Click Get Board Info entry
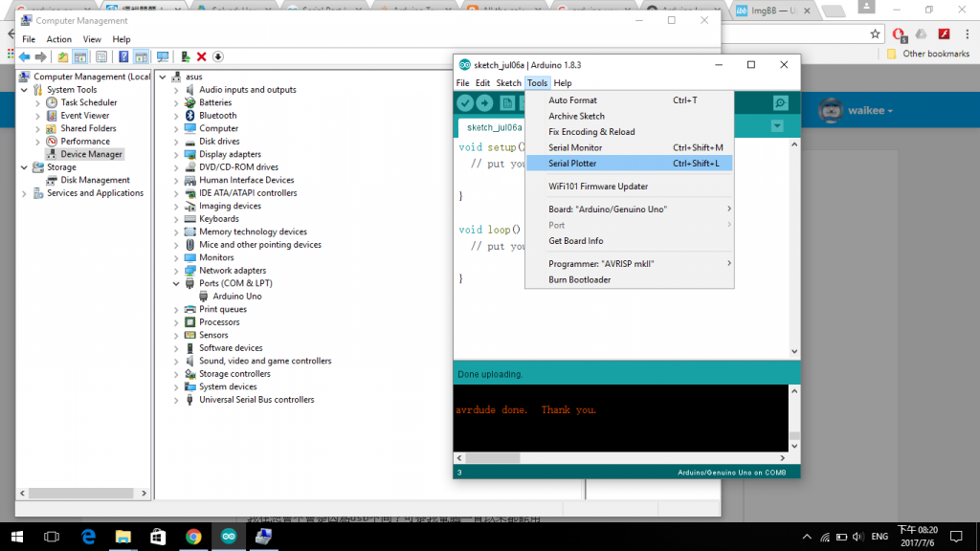Image resolution: width=980 pixels, height=551 pixels. click(630, 240)
